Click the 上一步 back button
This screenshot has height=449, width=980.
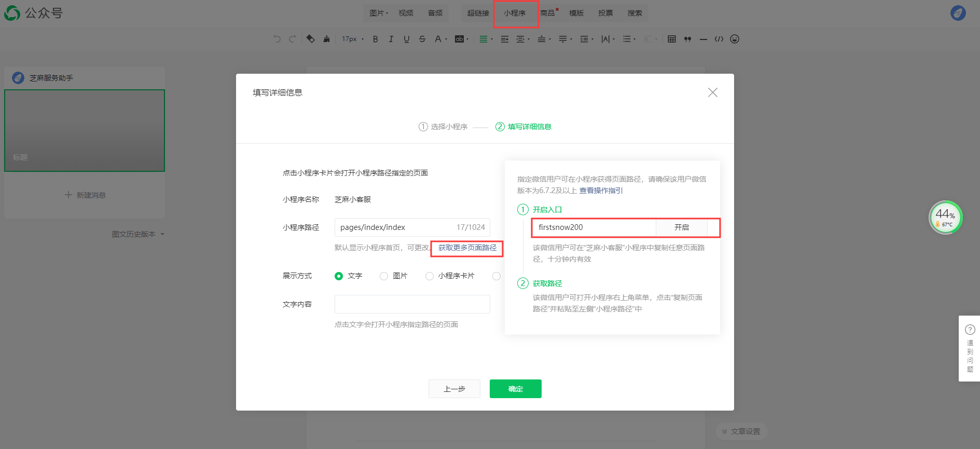click(454, 389)
